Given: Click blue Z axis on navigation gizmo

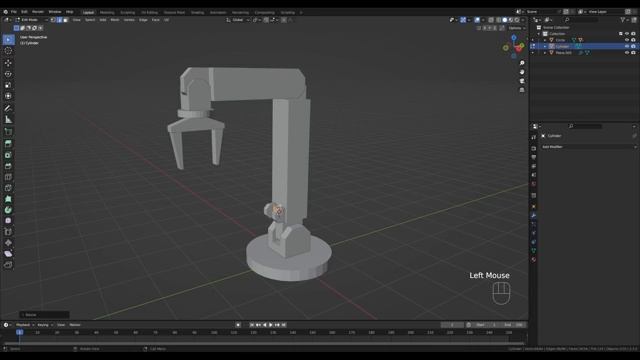Looking at the screenshot, I should [514, 38].
